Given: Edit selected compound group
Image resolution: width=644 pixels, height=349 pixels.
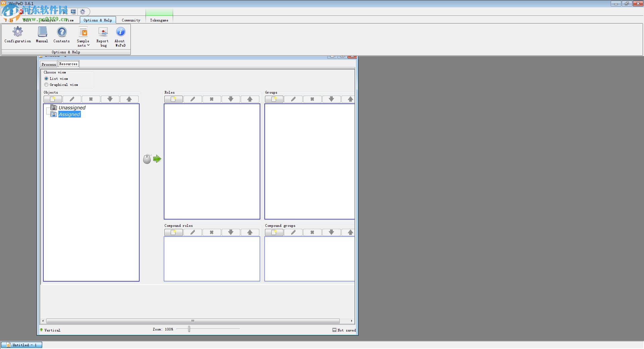Looking at the screenshot, I should 293,232.
